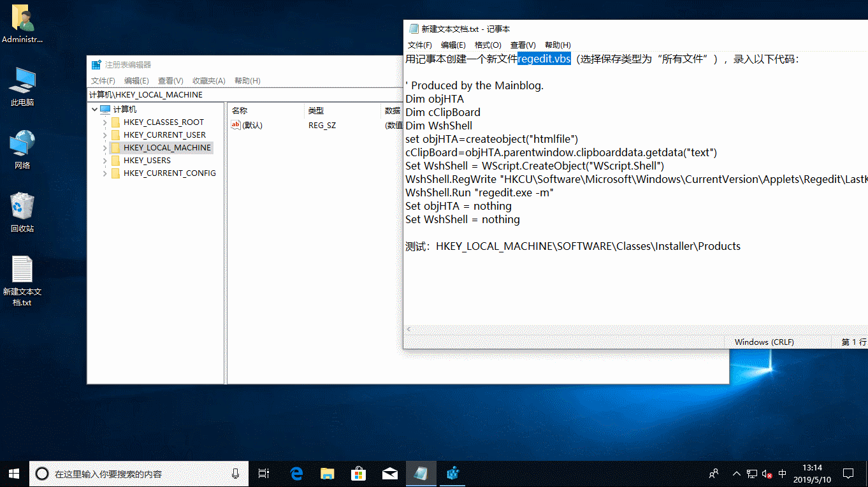Select the 计算机 root node in tree

click(x=124, y=109)
